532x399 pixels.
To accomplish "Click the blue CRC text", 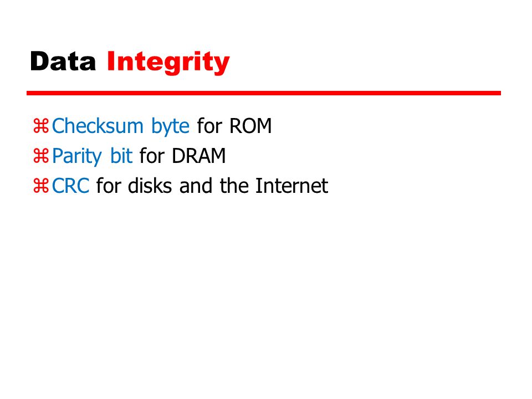I will coord(70,186).
